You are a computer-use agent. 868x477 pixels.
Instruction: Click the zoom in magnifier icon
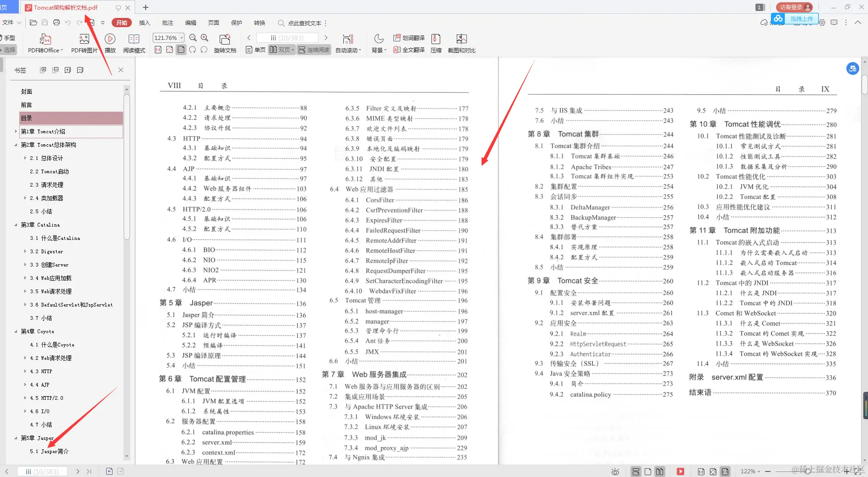pyautogui.click(x=204, y=38)
